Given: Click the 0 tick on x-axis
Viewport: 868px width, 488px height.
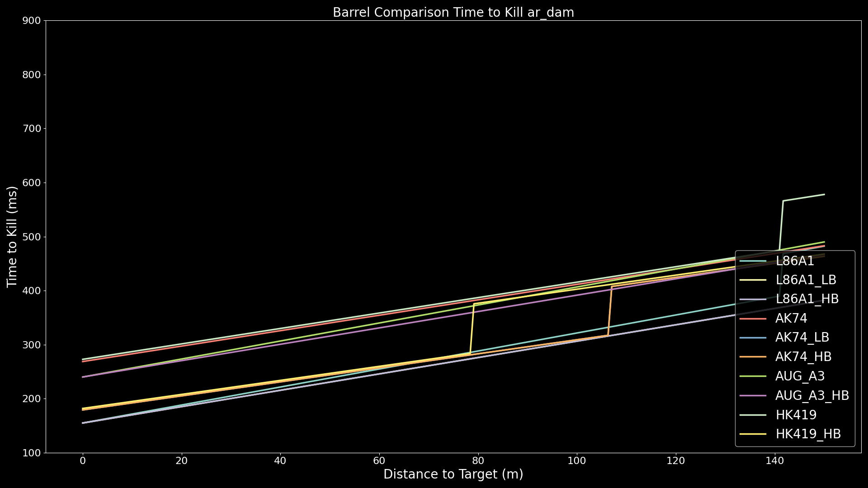Looking at the screenshot, I should click(x=83, y=461).
